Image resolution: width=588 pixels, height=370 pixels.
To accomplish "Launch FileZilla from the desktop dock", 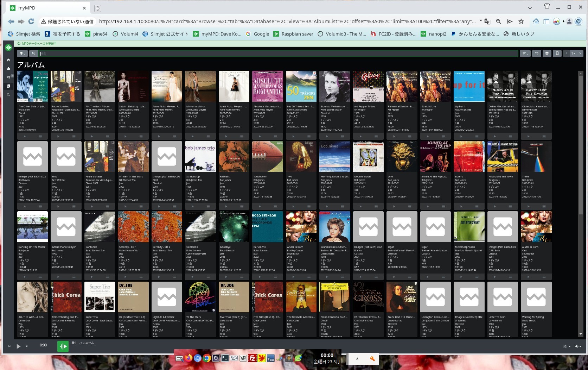I will (x=252, y=358).
